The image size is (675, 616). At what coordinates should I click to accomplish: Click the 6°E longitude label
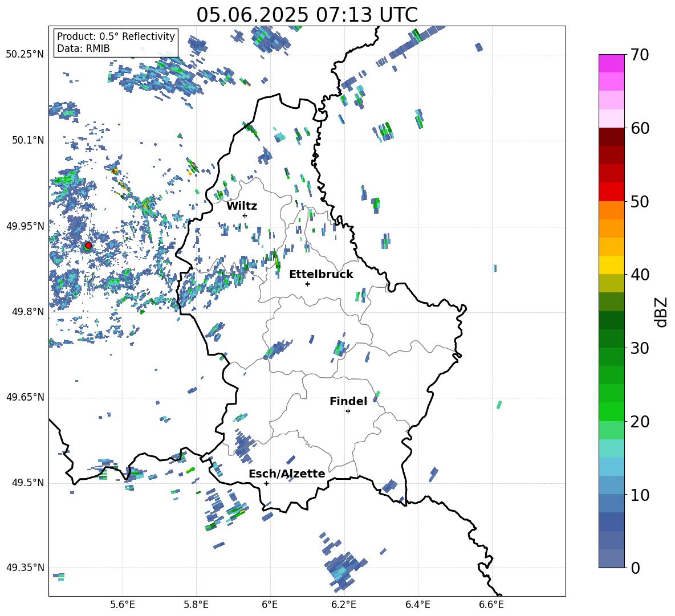(270, 605)
